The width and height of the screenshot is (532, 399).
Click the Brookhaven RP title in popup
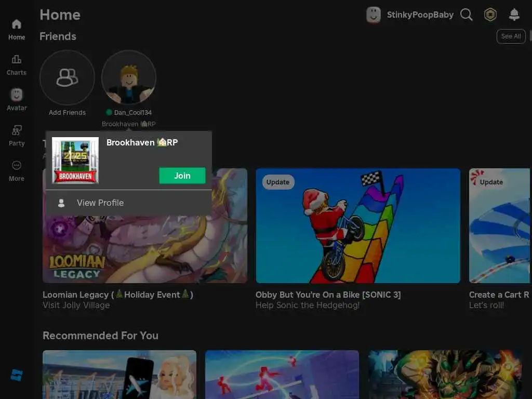click(142, 142)
